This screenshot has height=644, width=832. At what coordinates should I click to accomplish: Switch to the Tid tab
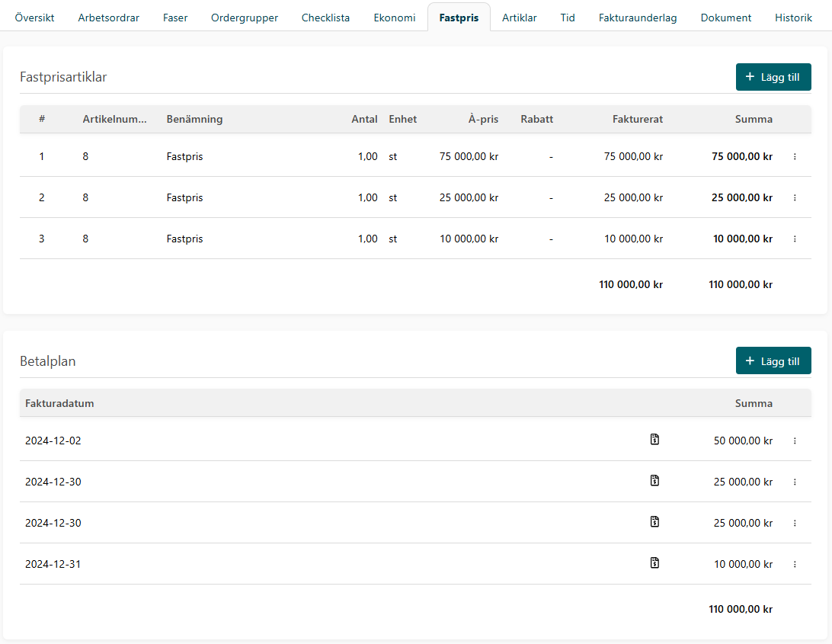click(567, 18)
